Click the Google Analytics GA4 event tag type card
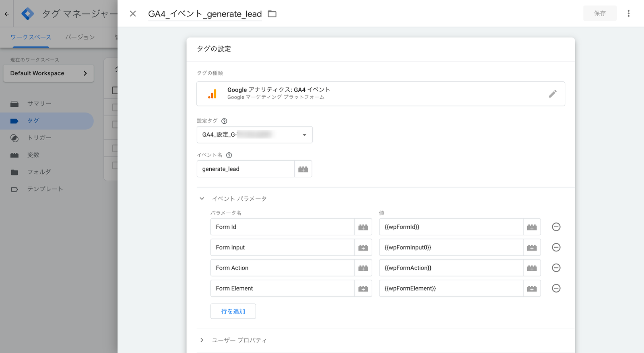This screenshot has height=353, width=644. pos(380,94)
